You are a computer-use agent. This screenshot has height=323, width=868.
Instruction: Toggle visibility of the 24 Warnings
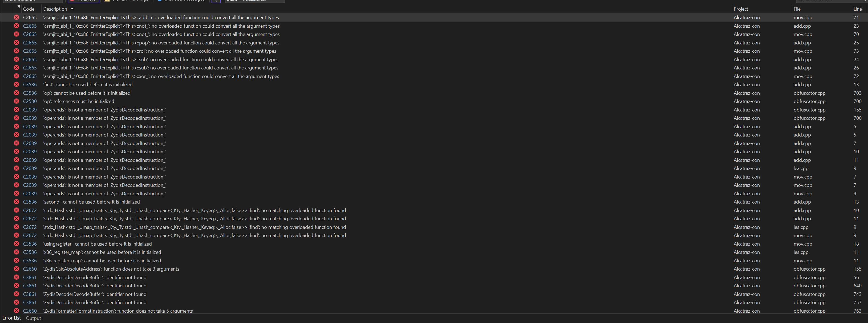[x=126, y=1]
